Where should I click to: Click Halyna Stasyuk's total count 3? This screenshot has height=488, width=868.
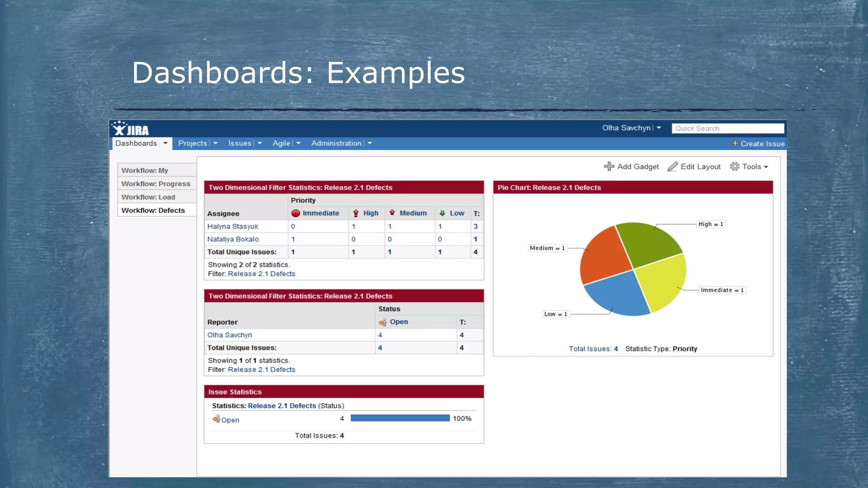476,226
